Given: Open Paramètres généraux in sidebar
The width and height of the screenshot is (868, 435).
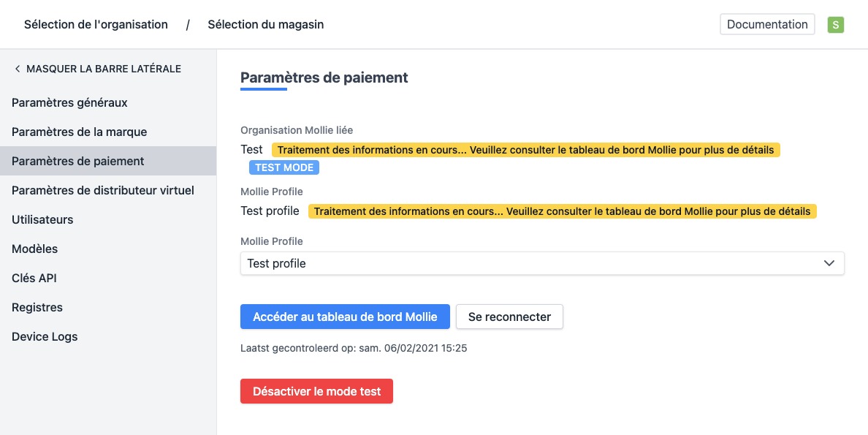Looking at the screenshot, I should click(x=69, y=102).
